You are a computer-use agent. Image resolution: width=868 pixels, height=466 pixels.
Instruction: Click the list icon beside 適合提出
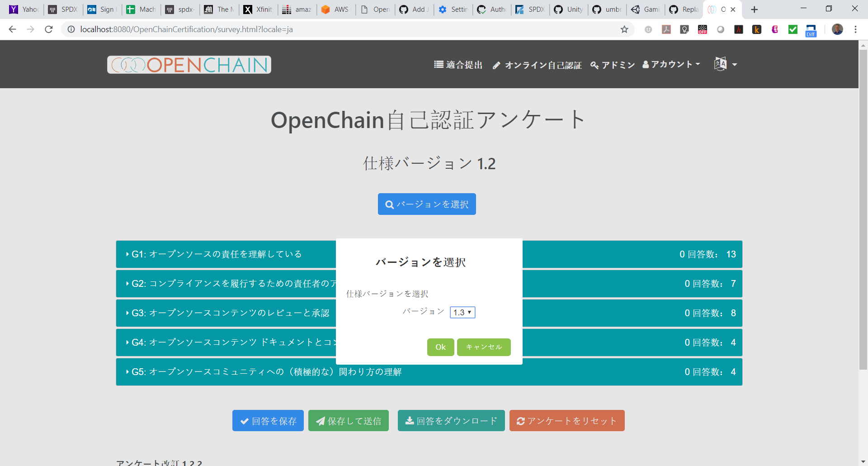[x=438, y=64]
